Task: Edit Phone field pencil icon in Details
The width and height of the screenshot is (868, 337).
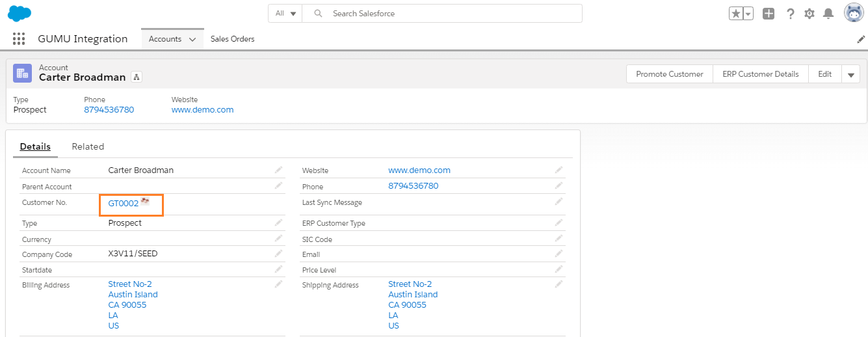Action: 559,186
